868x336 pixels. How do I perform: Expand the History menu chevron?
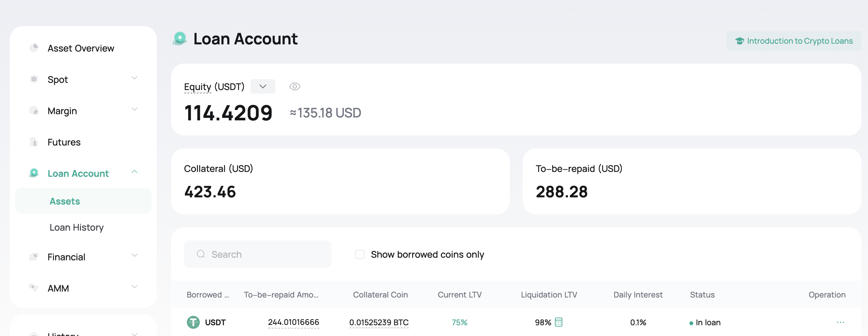pos(134,334)
